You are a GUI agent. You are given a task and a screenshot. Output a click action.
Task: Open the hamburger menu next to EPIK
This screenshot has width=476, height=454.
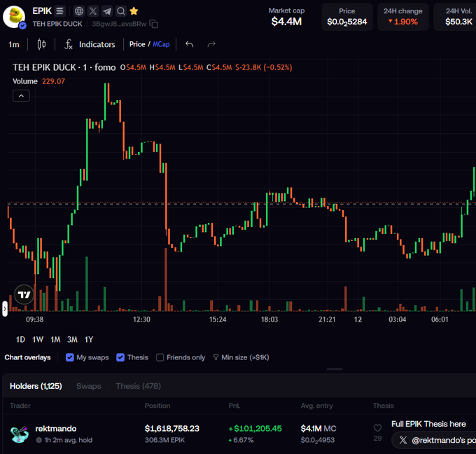(x=59, y=11)
